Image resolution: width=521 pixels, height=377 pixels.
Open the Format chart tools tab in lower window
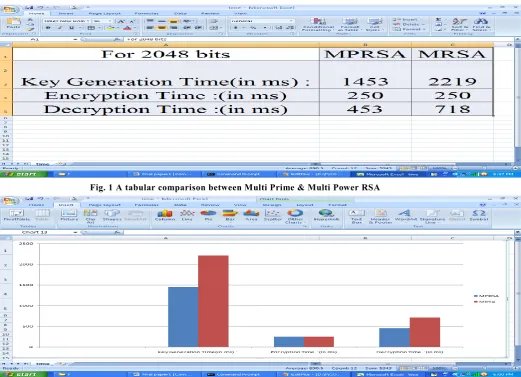pos(337,205)
